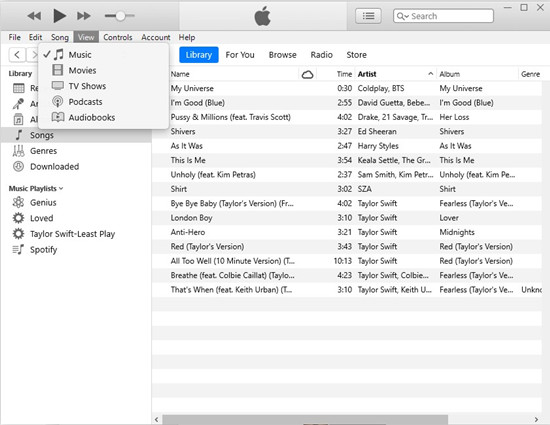The height and width of the screenshot is (425, 550).
Task: Select the Songs music note icon
Action: (19, 135)
